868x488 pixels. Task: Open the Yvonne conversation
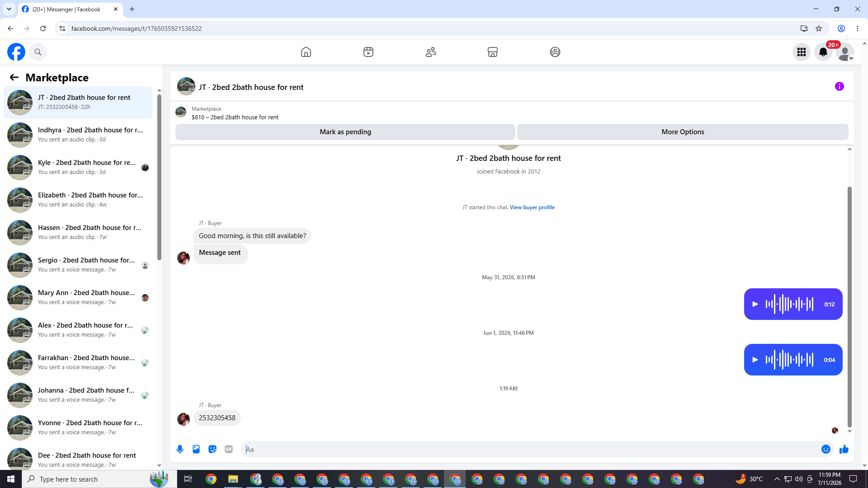pyautogui.click(x=78, y=428)
